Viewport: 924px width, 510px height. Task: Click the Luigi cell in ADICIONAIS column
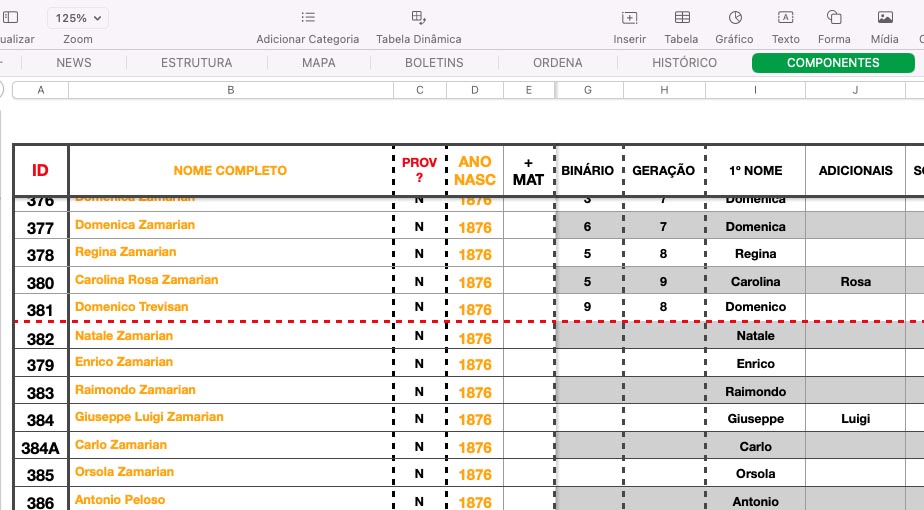click(855, 419)
